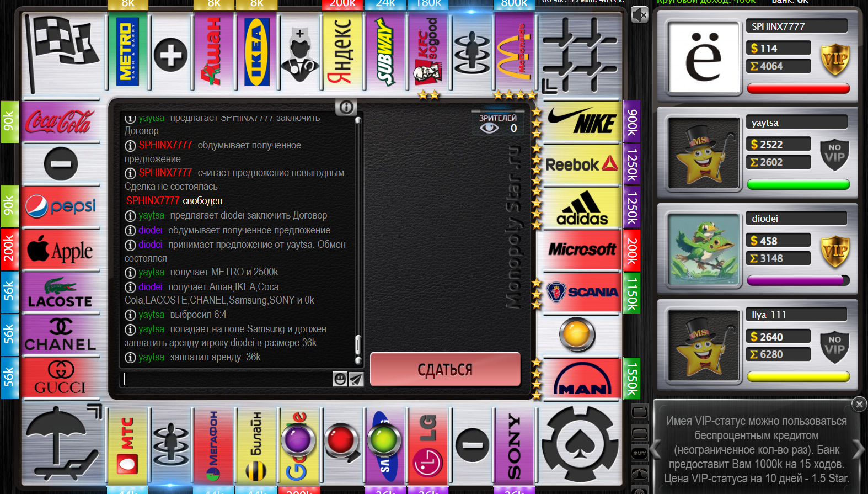Screen dimensions: 868x494
Task: Click the yellow player token cell
Action: click(577, 334)
